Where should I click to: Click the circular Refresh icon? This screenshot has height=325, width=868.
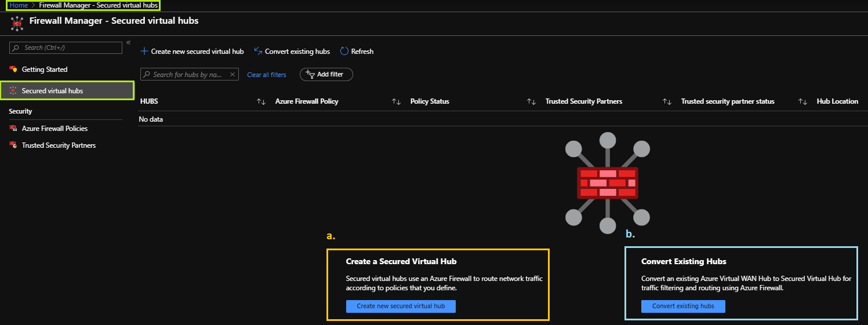tap(344, 52)
